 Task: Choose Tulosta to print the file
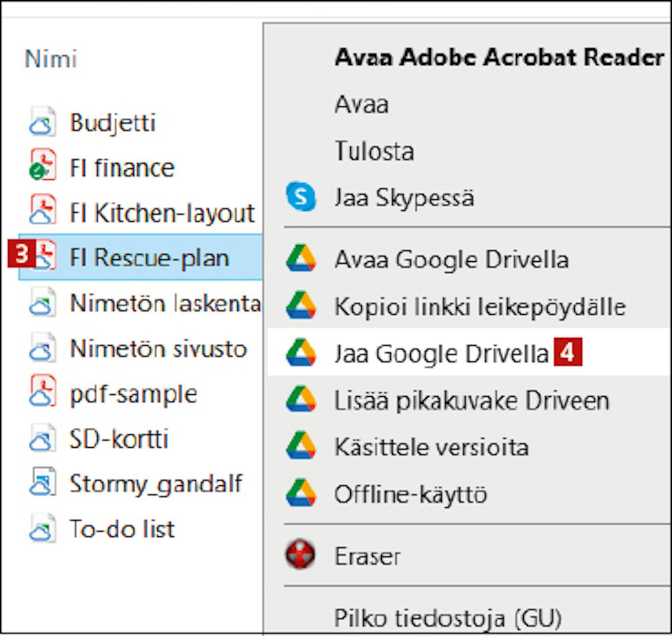click(374, 151)
